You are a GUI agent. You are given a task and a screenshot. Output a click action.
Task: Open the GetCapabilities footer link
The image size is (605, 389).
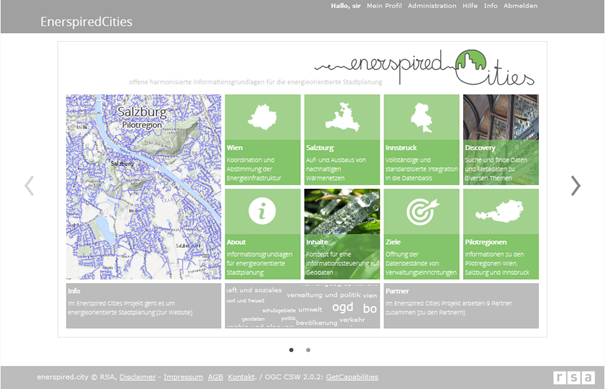click(352, 377)
